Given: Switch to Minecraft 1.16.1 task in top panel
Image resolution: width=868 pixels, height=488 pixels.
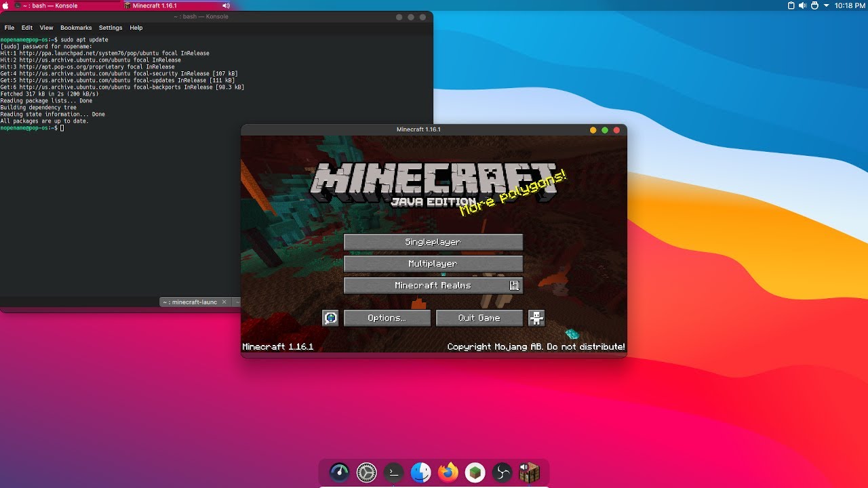Looking at the screenshot, I should click(x=176, y=5).
